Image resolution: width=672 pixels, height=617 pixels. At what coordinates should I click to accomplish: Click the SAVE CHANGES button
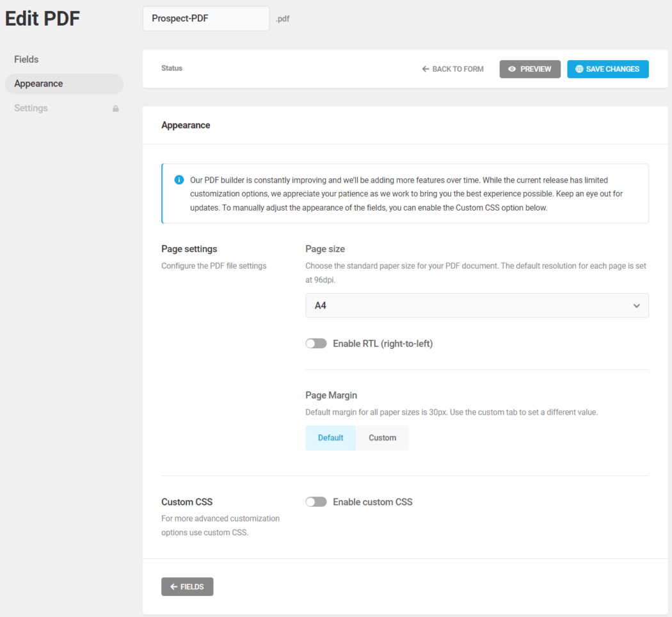pos(607,68)
